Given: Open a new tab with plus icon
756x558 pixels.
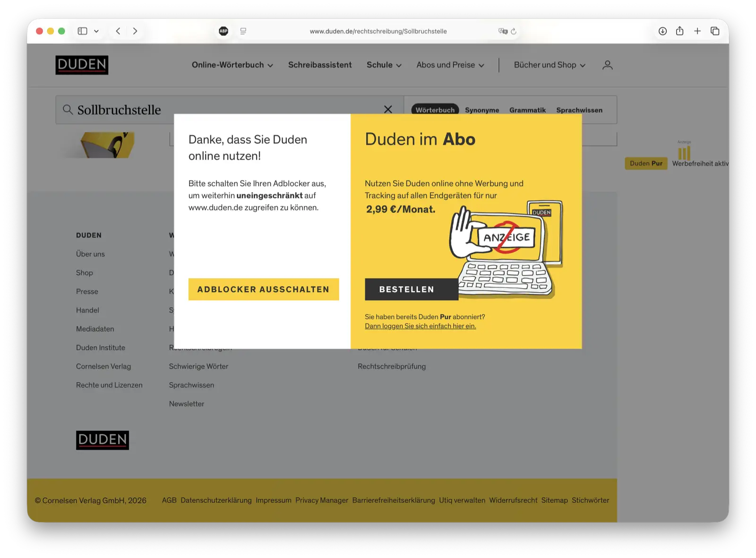Looking at the screenshot, I should [x=697, y=31].
